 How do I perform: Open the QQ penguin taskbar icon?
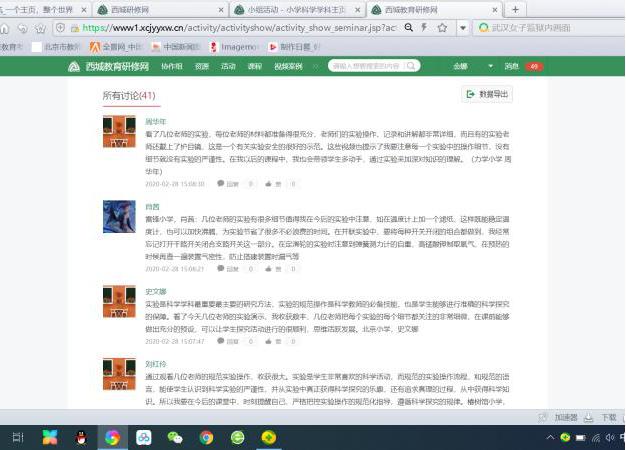pyautogui.click(x=81, y=438)
